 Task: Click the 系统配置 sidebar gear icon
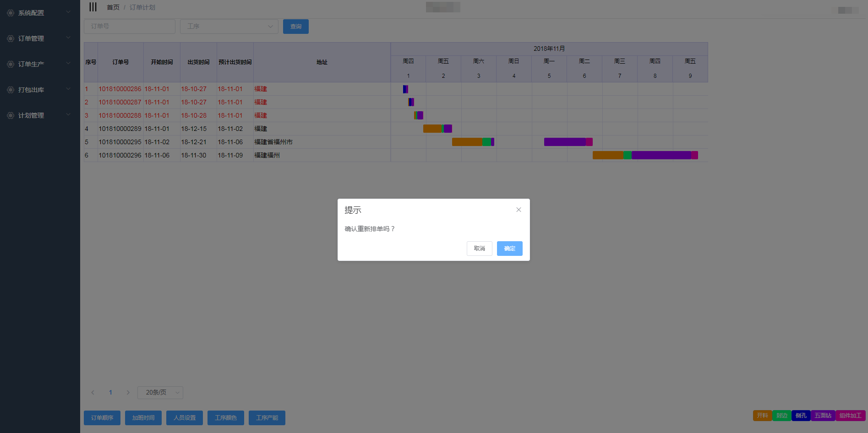11,13
